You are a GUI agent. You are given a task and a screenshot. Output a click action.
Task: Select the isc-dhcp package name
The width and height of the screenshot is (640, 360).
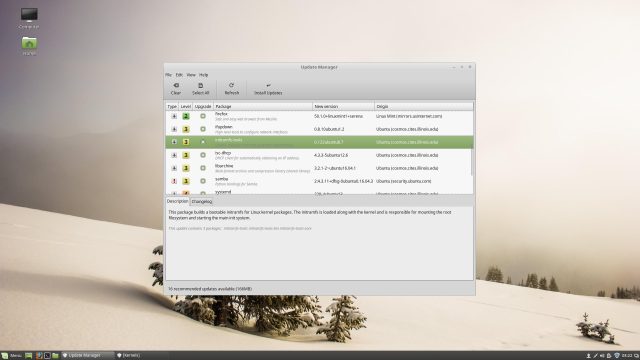pos(223,153)
